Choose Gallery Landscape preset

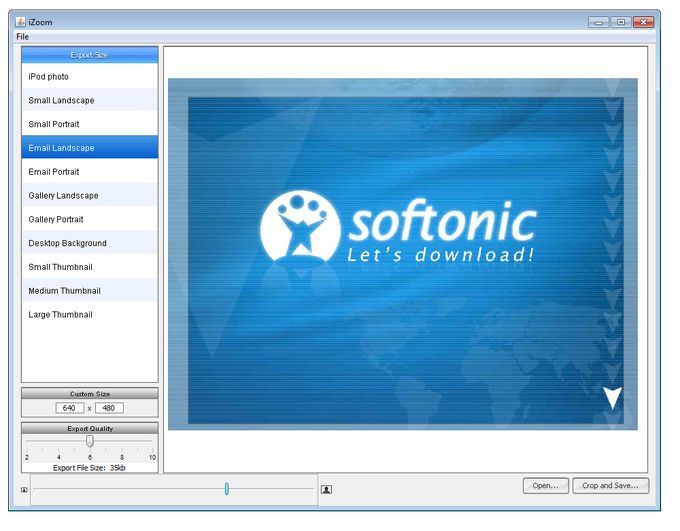point(89,196)
